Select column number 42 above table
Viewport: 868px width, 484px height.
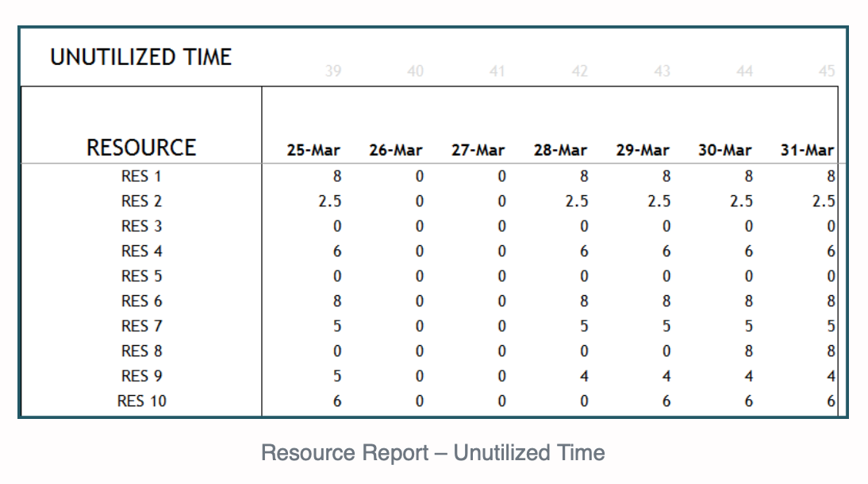pos(579,71)
